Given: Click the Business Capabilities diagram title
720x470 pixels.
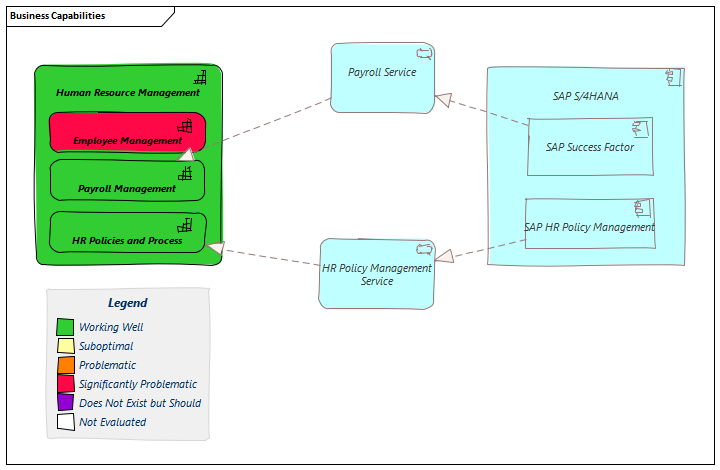Looking at the screenshot, I should click(57, 16).
